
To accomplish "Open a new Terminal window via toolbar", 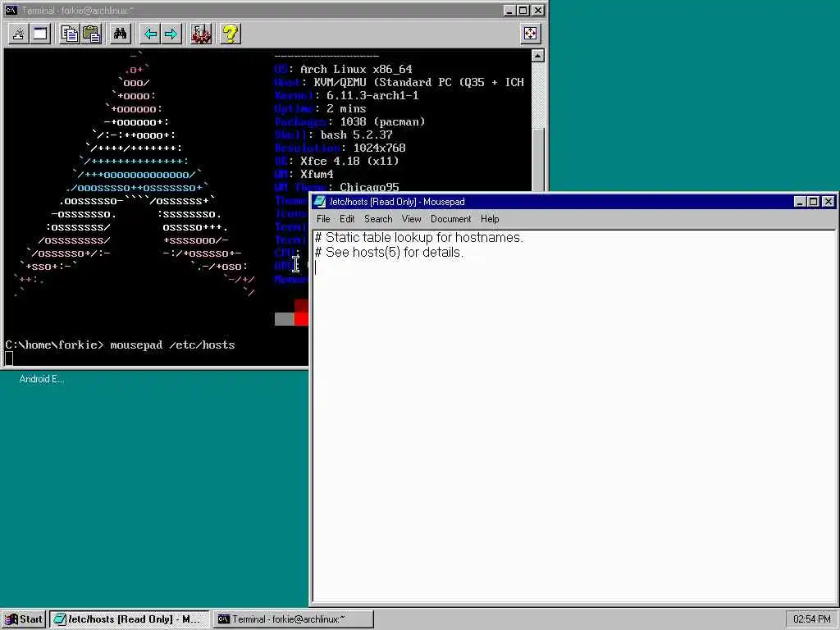I will pyautogui.click(x=40, y=34).
